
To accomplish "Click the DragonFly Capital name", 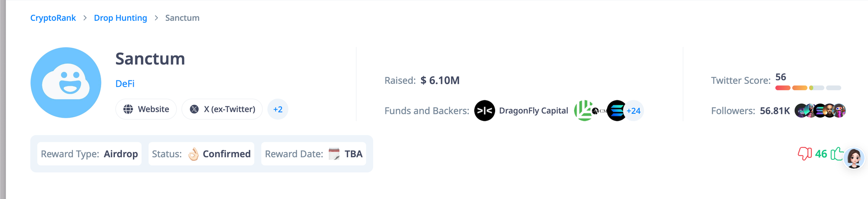I will tap(533, 111).
